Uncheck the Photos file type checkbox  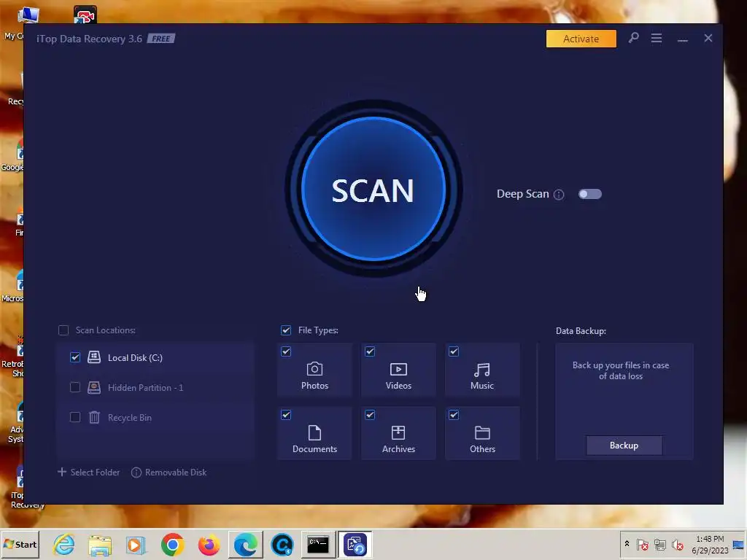pos(286,351)
